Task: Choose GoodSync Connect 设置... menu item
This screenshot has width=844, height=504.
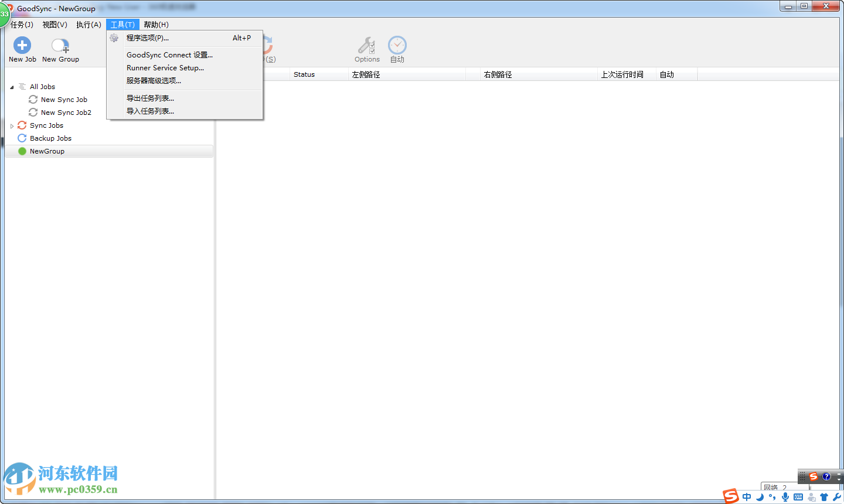Action: [185, 55]
